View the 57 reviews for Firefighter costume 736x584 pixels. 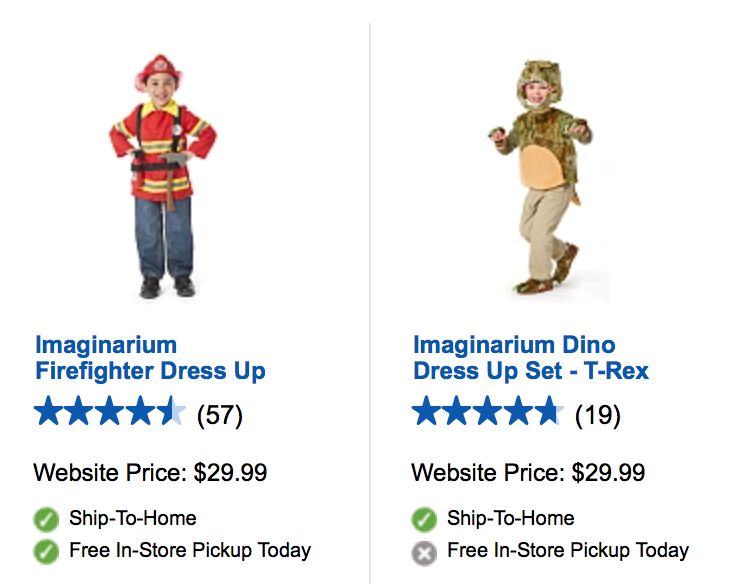(220, 414)
